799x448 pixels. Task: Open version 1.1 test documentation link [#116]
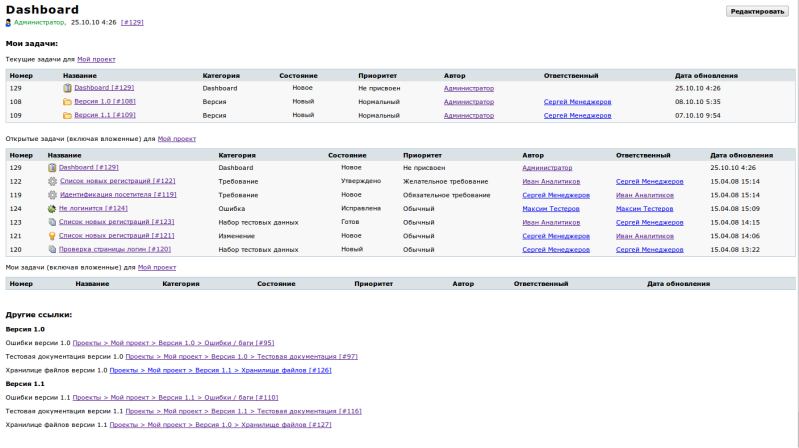(243, 411)
